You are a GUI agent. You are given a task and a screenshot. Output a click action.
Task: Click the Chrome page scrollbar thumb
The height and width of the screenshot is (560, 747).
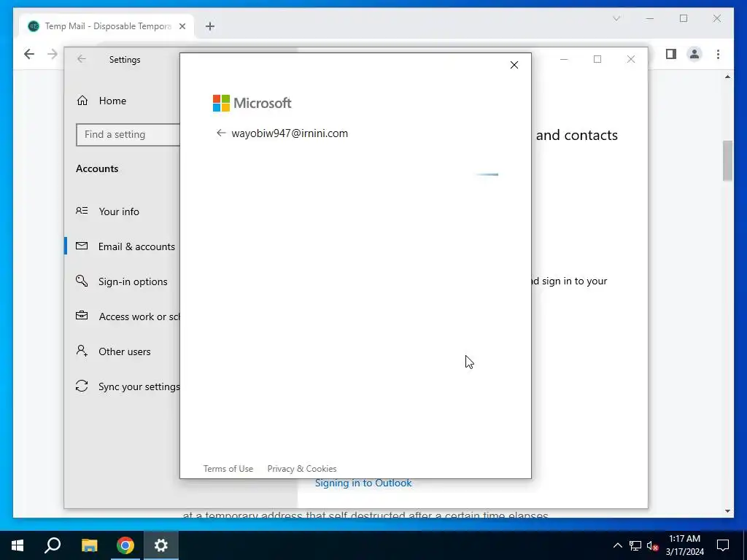727,160
